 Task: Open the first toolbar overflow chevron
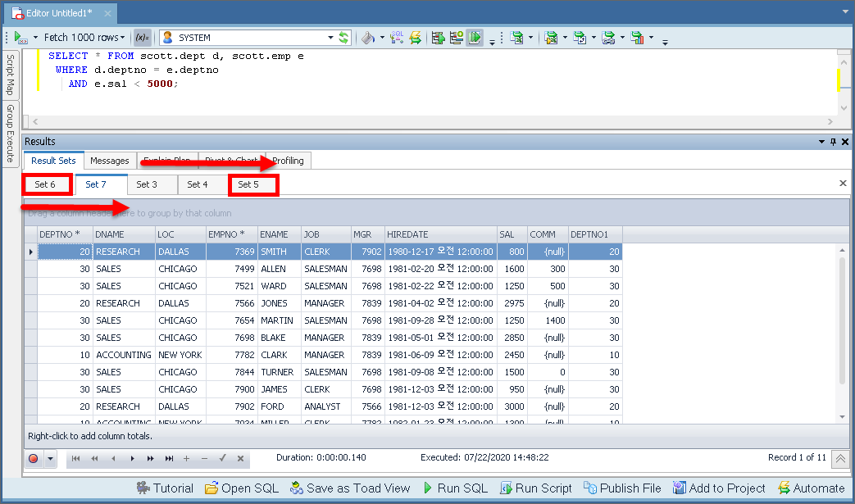[x=492, y=42]
